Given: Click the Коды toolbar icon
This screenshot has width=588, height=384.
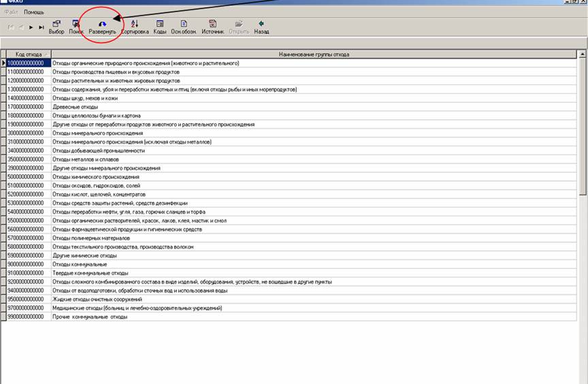Looking at the screenshot, I should pos(159,26).
